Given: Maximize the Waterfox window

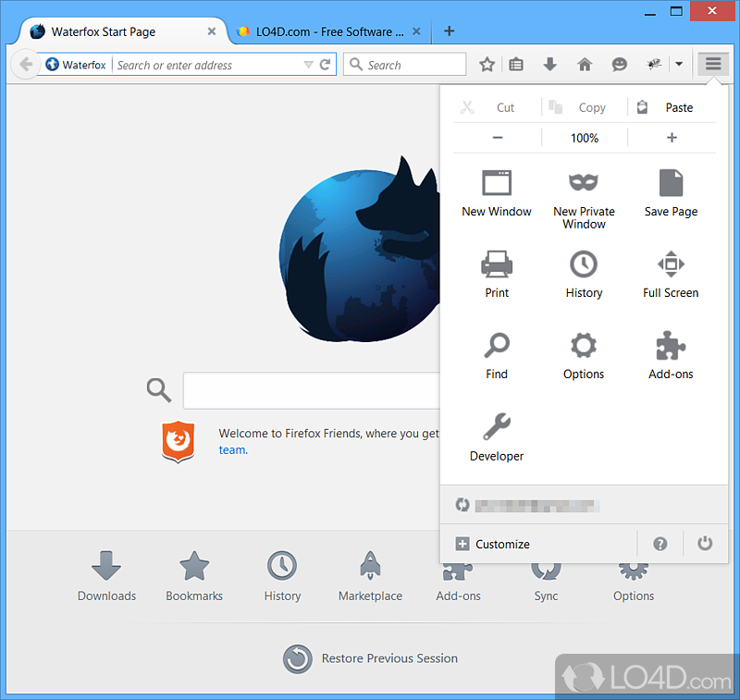Looking at the screenshot, I should (x=676, y=11).
